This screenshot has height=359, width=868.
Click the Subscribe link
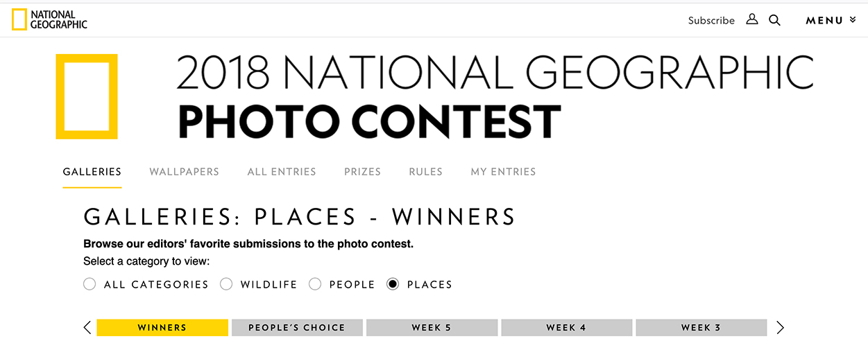(x=711, y=21)
